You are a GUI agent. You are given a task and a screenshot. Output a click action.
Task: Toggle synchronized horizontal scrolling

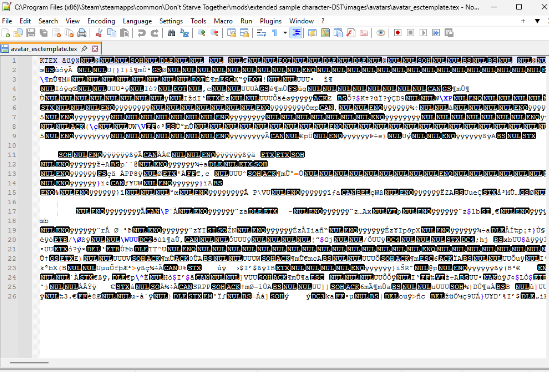point(244,33)
